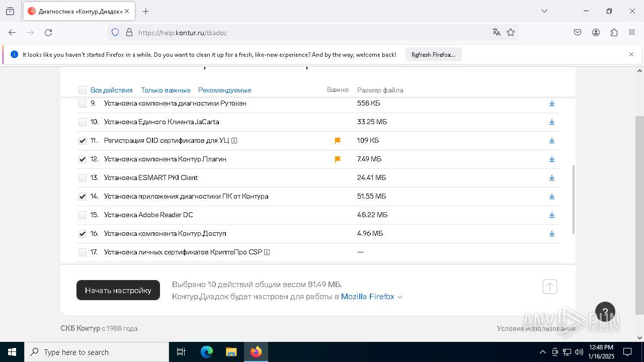Check the Adobe Reader DC checkbox
Viewport: 644px width, 362px height.
pos(83,215)
